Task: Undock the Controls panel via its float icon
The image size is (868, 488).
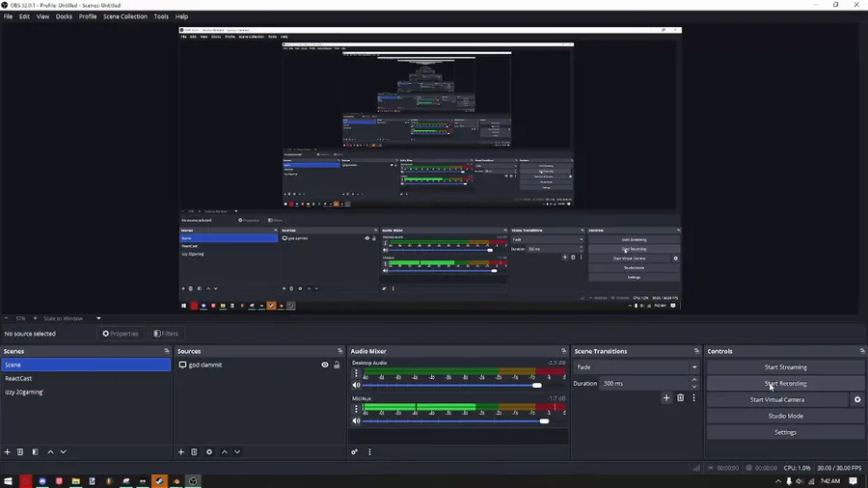Action: (862, 351)
